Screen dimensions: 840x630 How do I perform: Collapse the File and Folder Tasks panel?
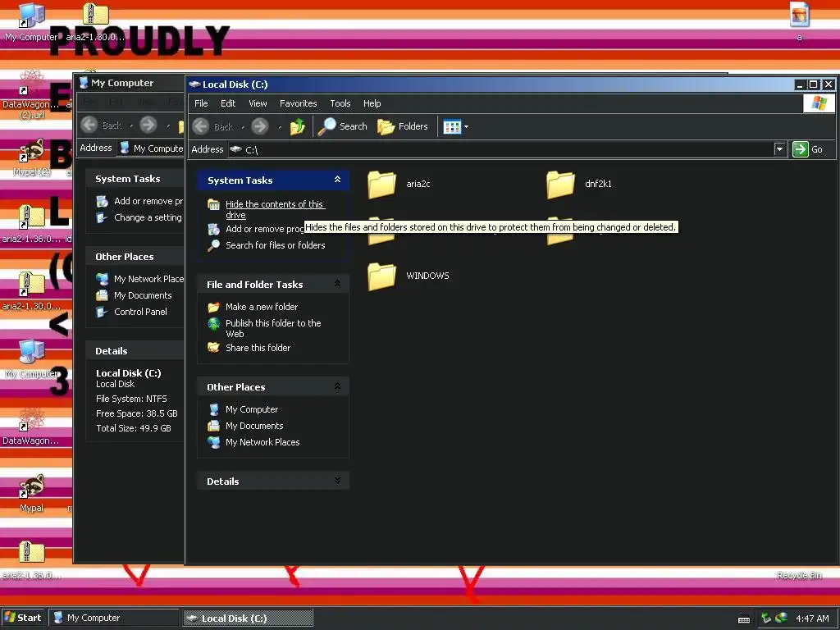pyautogui.click(x=337, y=284)
